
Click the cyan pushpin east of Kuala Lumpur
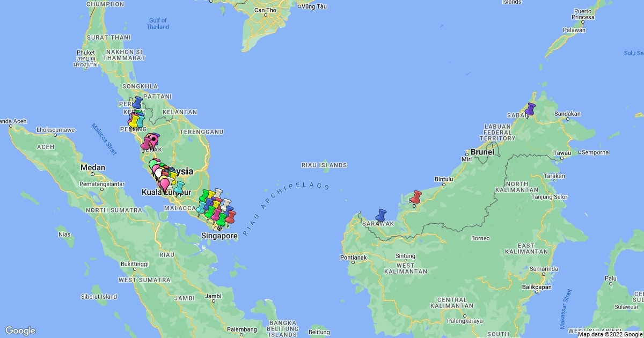tap(179, 187)
